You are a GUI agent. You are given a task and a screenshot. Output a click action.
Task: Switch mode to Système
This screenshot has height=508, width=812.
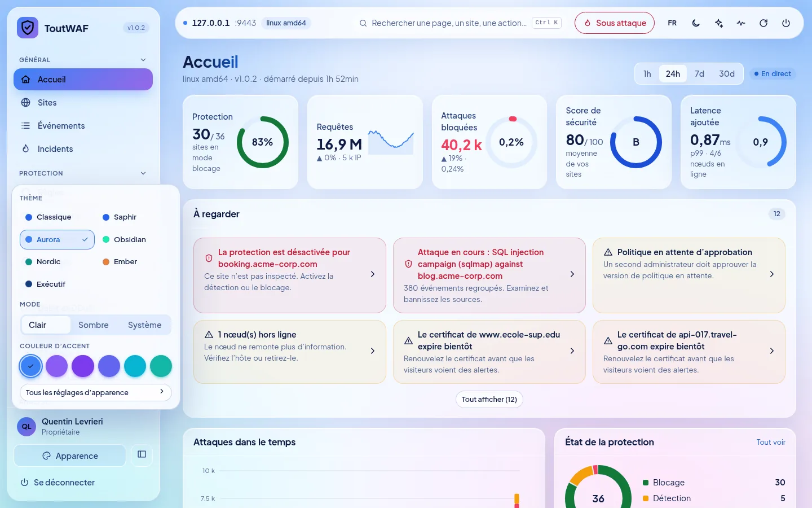click(x=145, y=325)
